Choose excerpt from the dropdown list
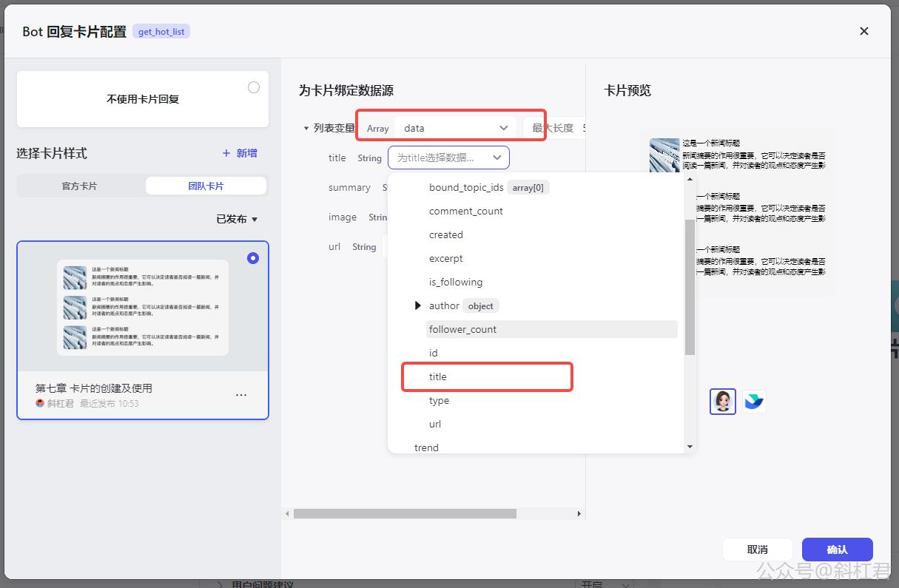 (446, 258)
